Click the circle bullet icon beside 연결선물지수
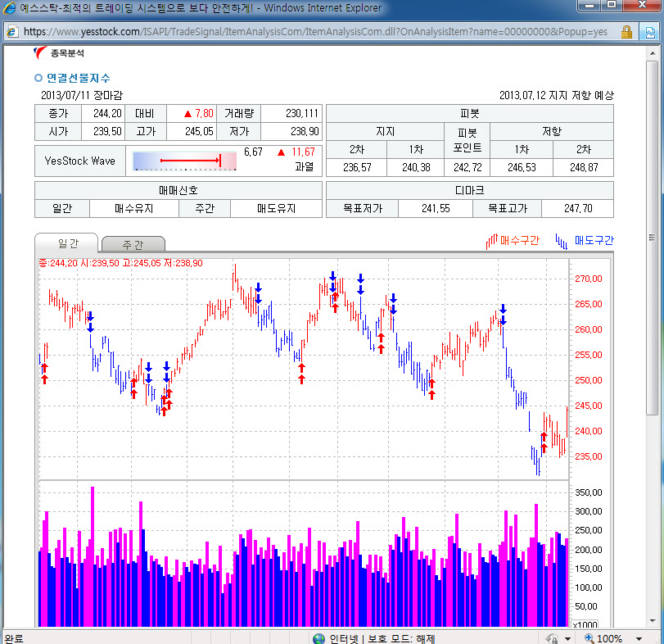The image size is (664, 644). pos(38,78)
